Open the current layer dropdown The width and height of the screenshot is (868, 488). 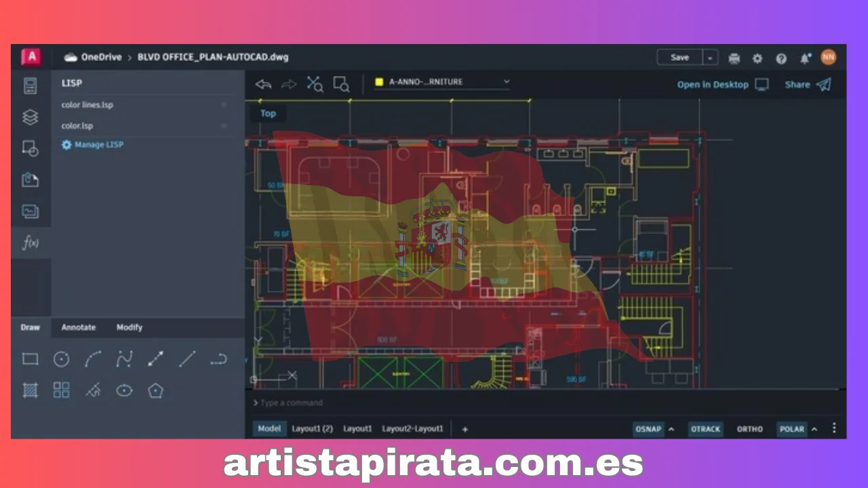point(506,81)
